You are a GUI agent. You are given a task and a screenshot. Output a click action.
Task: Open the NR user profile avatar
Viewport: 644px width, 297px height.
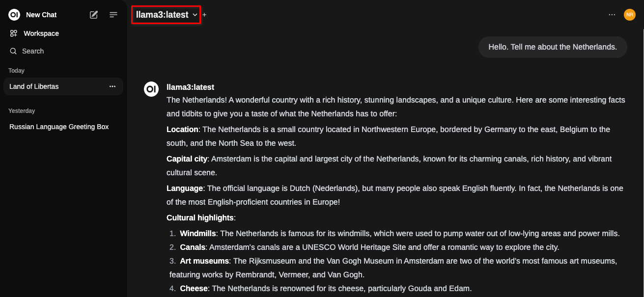(630, 15)
